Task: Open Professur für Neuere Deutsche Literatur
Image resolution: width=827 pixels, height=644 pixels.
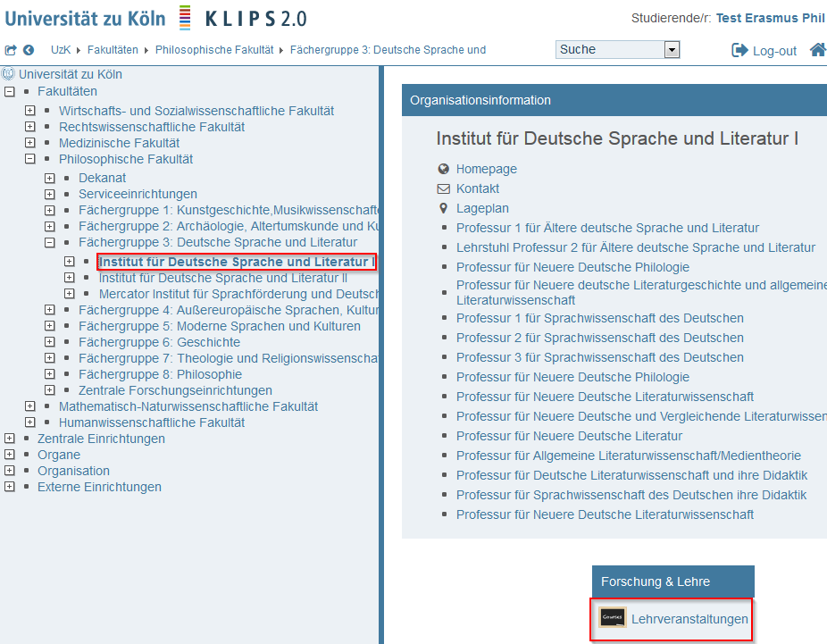Action: [569, 436]
